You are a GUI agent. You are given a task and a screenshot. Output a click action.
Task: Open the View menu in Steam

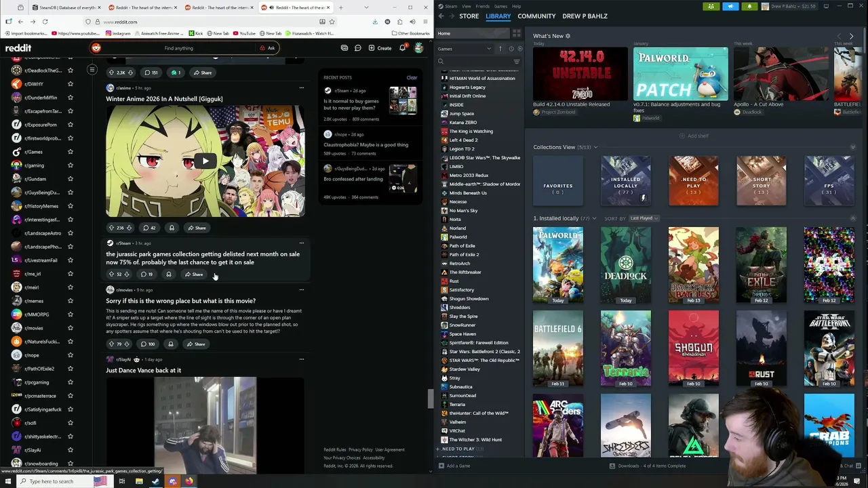click(466, 6)
